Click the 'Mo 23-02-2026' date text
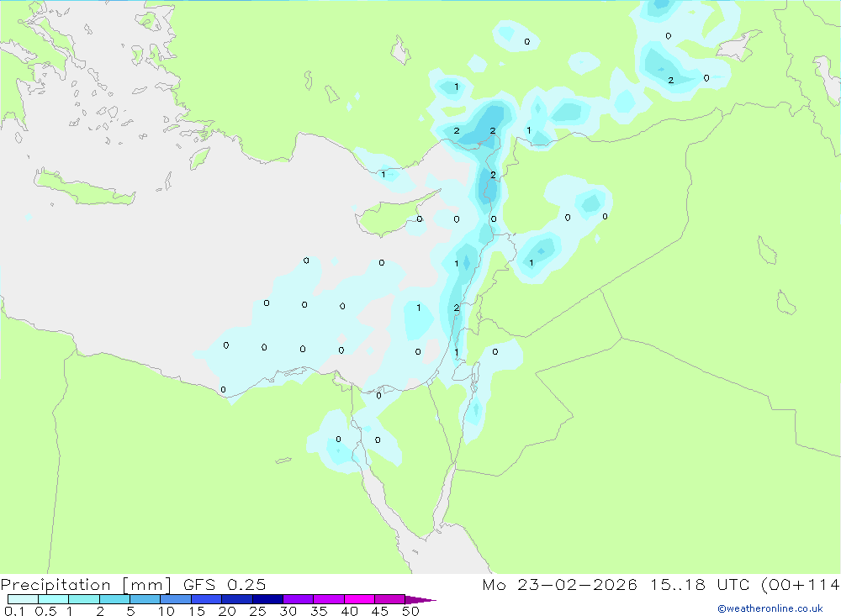 coord(559,585)
